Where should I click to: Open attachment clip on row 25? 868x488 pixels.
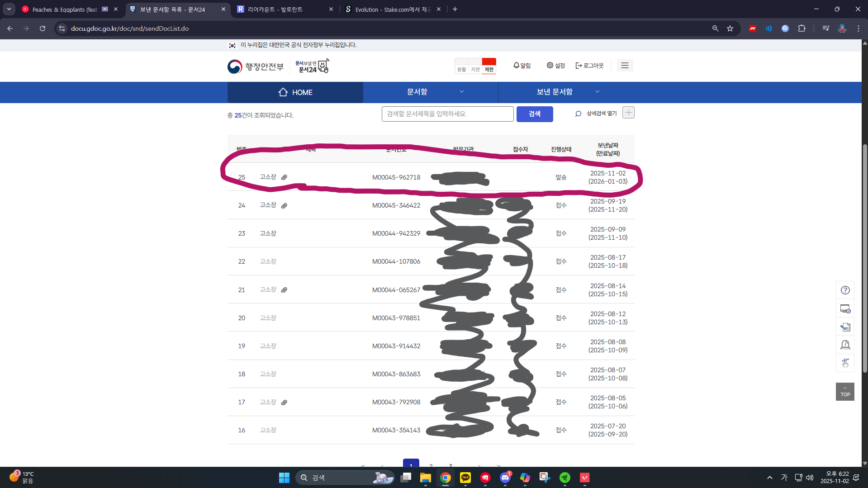pyautogui.click(x=284, y=177)
